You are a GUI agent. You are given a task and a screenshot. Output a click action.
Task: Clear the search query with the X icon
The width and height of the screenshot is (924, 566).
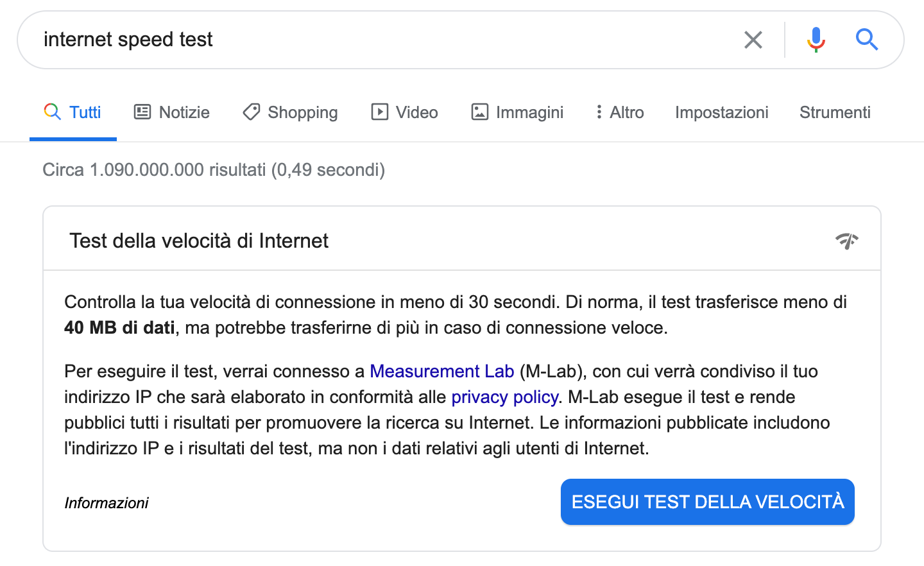click(x=753, y=40)
